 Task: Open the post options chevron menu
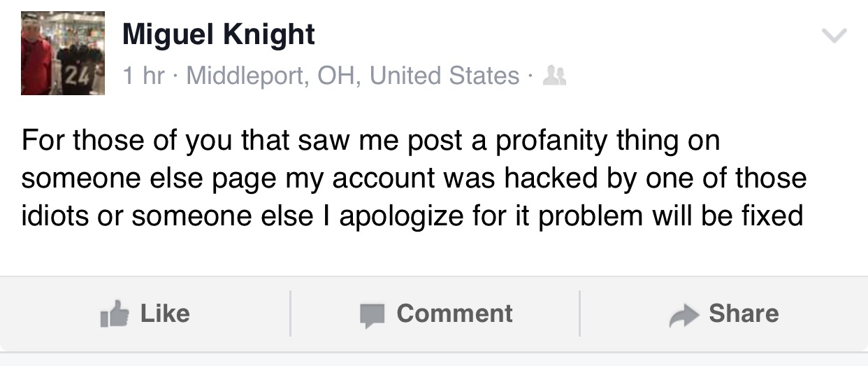[x=834, y=35]
